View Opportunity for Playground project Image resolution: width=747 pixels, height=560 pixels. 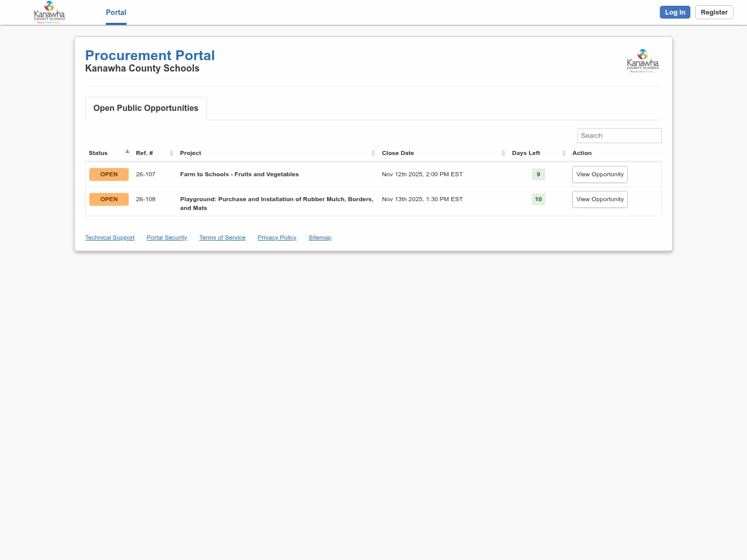[600, 199]
